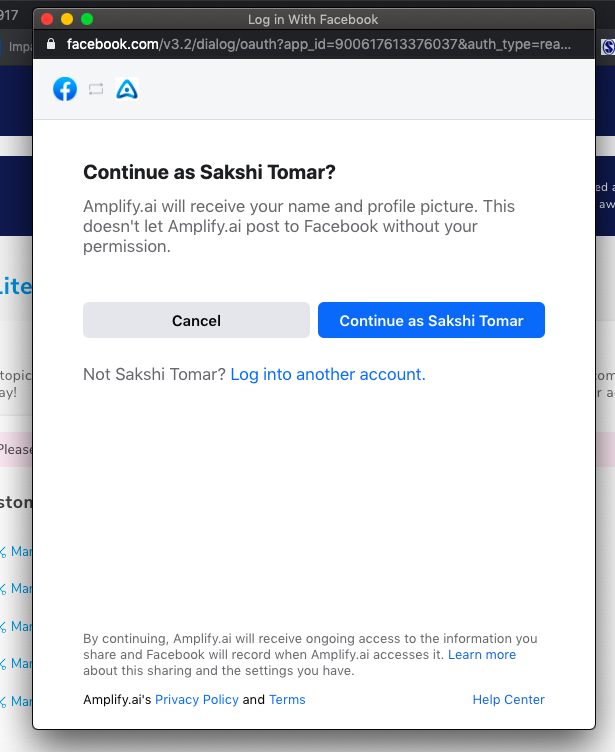Screen dimensions: 615x752
Task: Cancel the Facebook login request
Action: [x=196, y=320]
